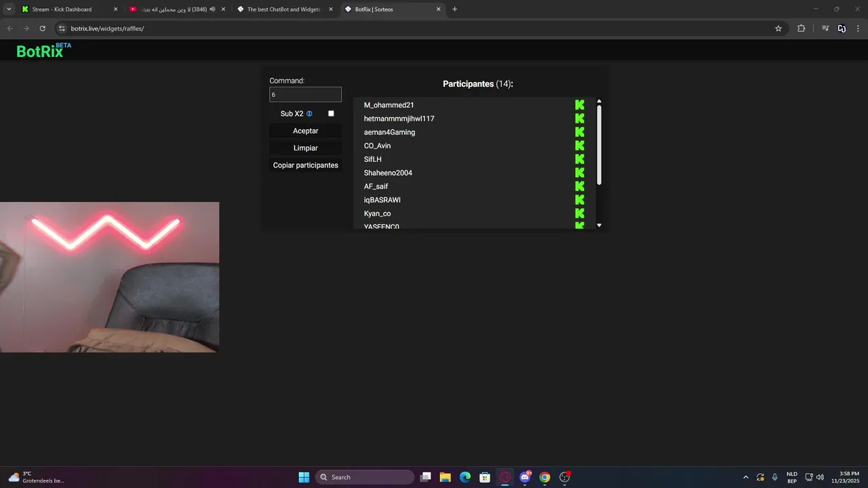Click the Kick icon beside aeman4Gaming
The width and height of the screenshot is (868, 488).
(x=580, y=132)
